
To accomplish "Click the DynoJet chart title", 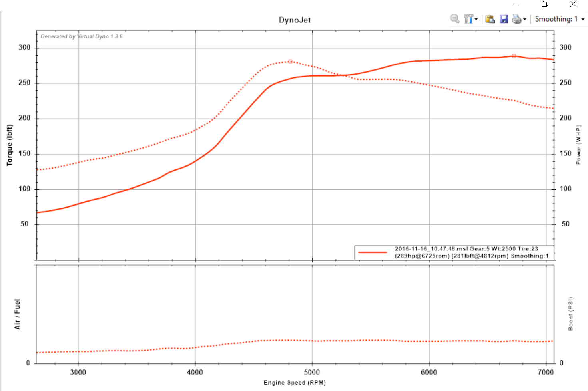I will point(295,20).
